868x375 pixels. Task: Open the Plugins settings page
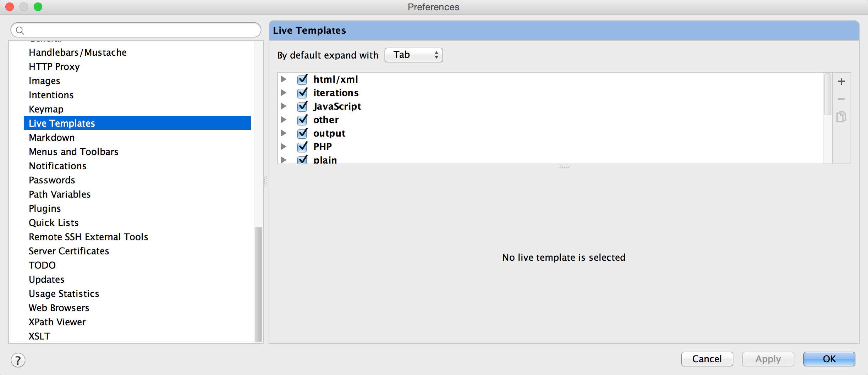(x=45, y=208)
